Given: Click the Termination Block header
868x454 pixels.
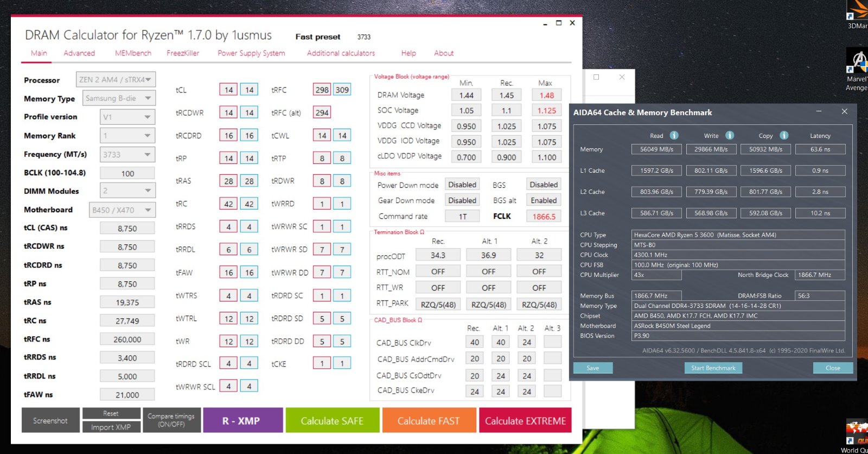Looking at the screenshot, I should [398, 232].
